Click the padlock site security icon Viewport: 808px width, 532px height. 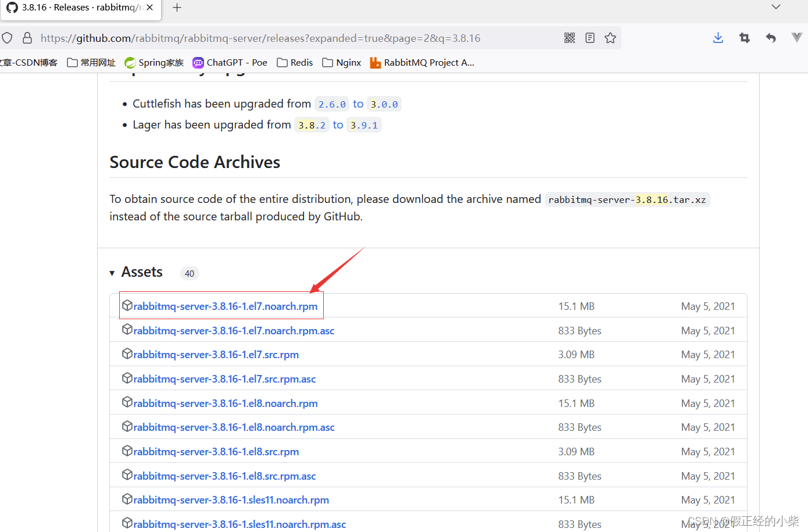tap(27, 38)
